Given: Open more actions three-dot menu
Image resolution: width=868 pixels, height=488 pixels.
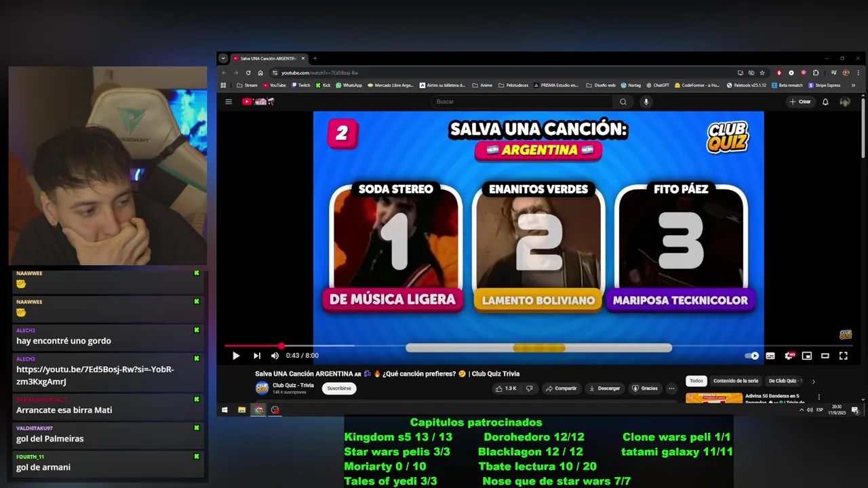Looking at the screenshot, I should 671,388.
